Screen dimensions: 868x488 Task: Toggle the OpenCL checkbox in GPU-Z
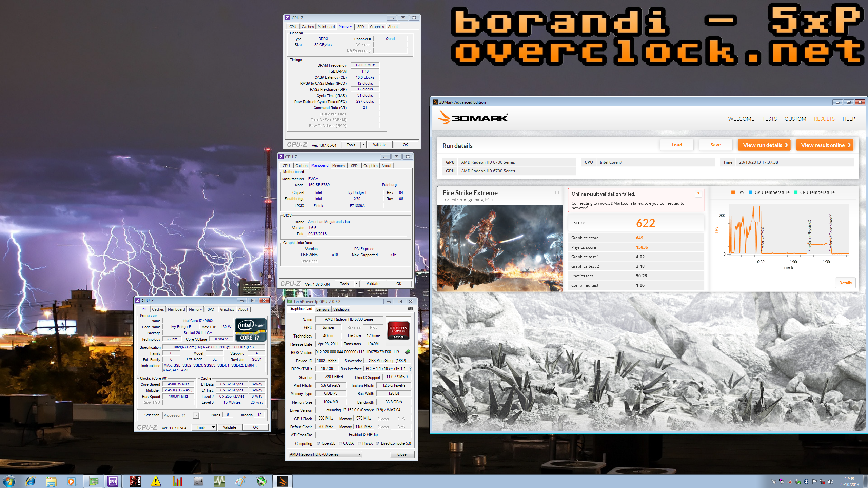pos(319,443)
